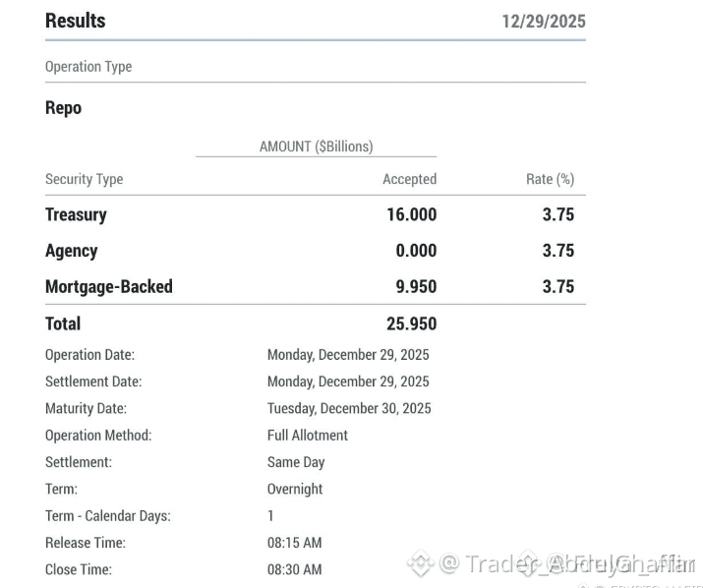Click the Repo operation type value
703x588 pixels.
63,108
